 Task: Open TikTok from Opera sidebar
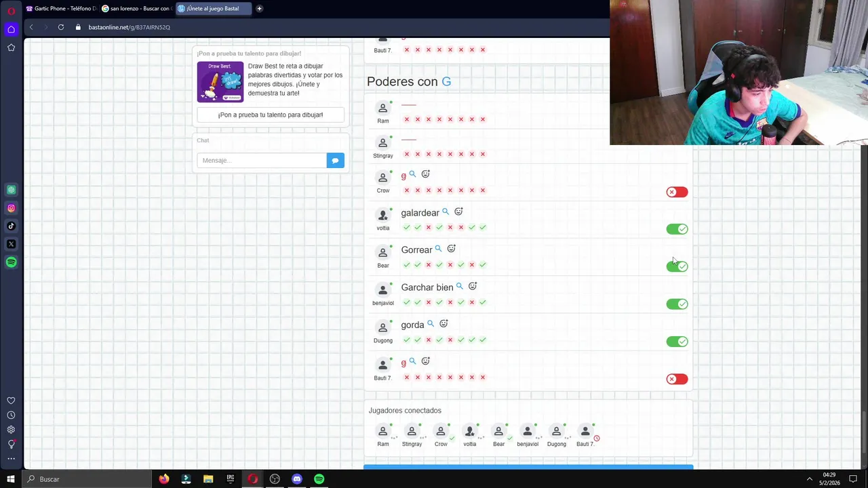11,226
